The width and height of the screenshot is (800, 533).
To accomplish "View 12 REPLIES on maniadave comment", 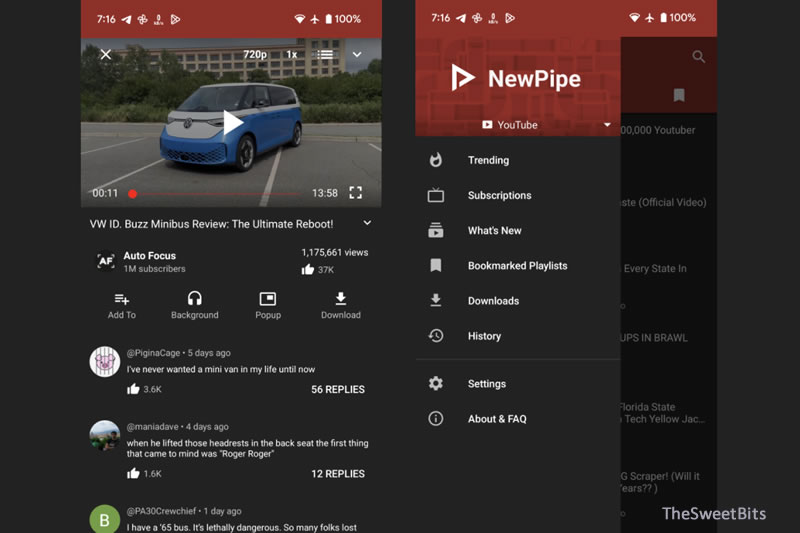I will tap(338, 474).
